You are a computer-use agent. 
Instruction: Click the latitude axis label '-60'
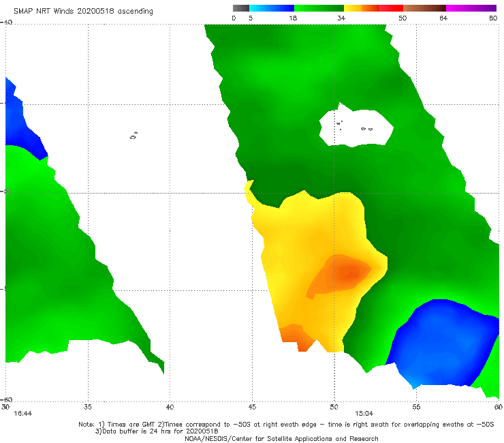point(6,399)
